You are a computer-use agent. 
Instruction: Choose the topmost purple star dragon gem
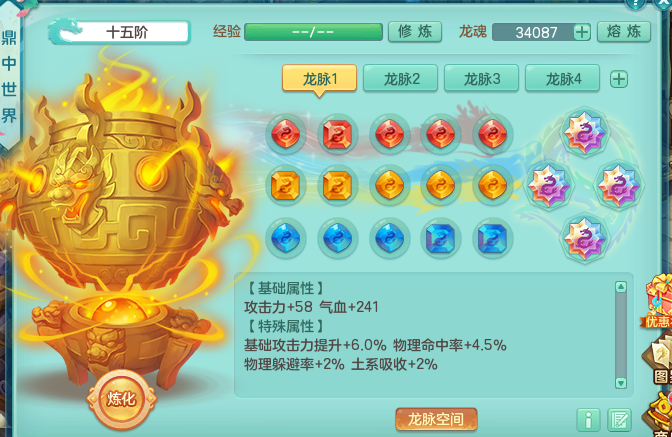coord(584,132)
